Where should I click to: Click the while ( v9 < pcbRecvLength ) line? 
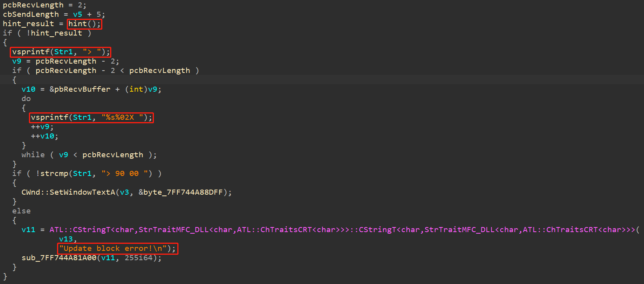tap(89, 155)
